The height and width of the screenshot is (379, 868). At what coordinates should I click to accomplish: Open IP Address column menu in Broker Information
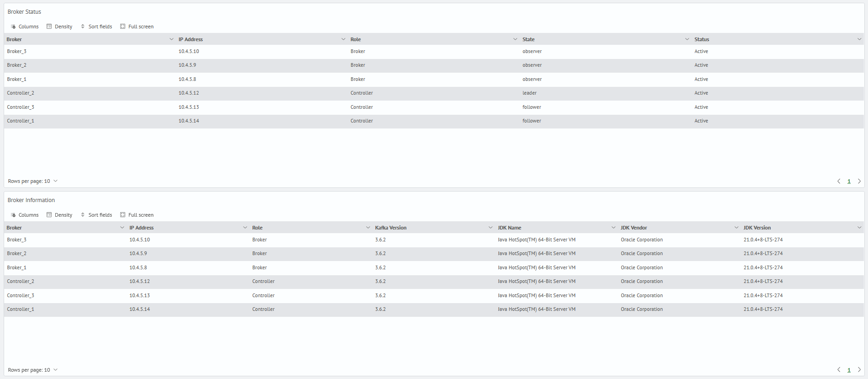tap(245, 228)
